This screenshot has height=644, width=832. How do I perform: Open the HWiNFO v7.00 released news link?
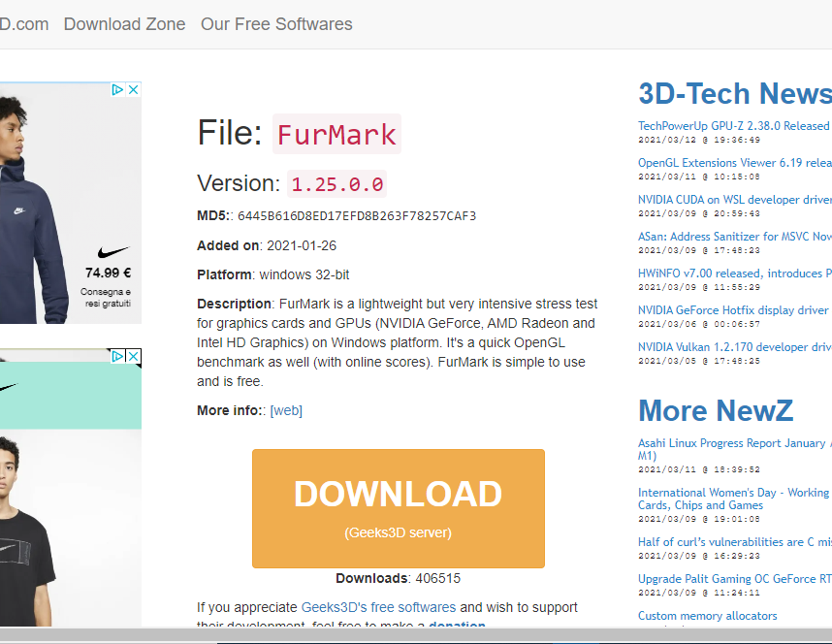[735, 273]
